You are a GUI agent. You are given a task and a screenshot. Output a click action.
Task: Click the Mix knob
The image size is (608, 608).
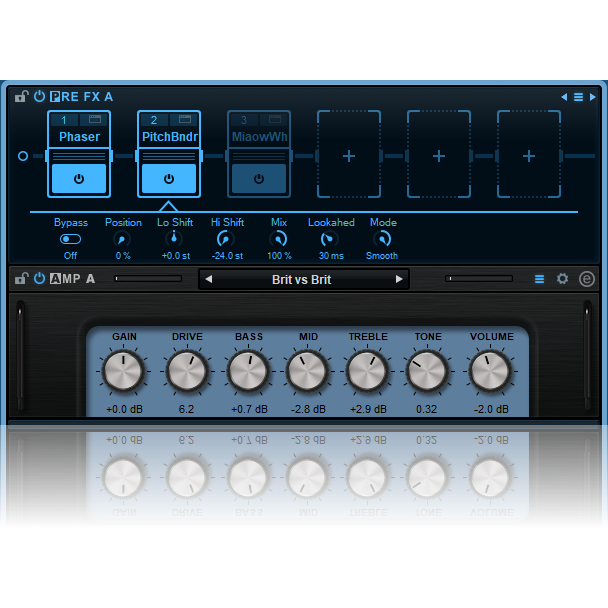[278, 239]
